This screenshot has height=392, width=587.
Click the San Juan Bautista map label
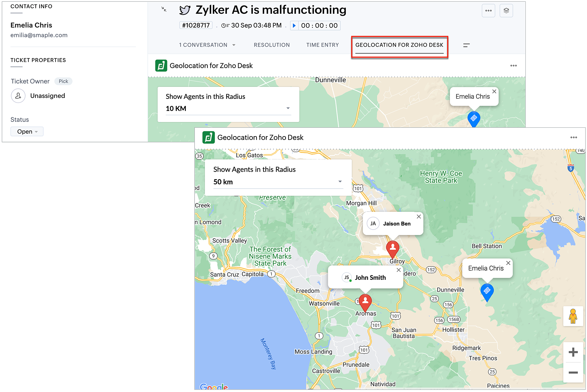coord(404,333)
